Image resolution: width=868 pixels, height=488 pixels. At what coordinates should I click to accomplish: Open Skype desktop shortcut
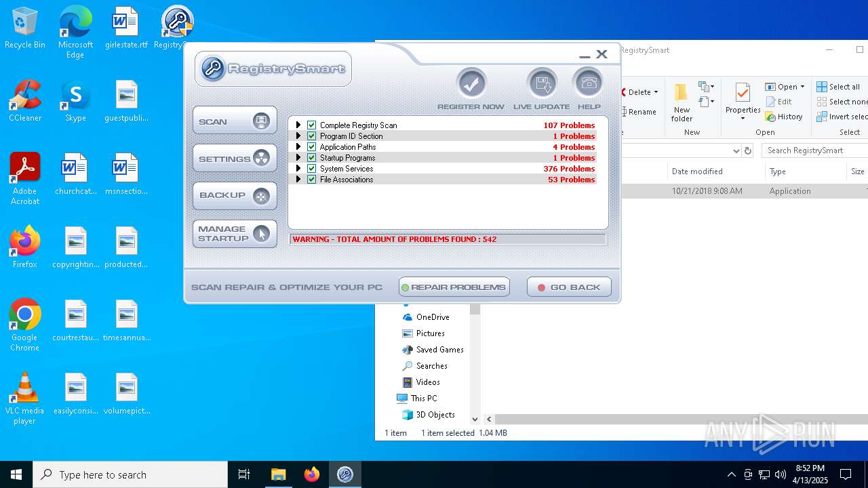coord(75,101)
